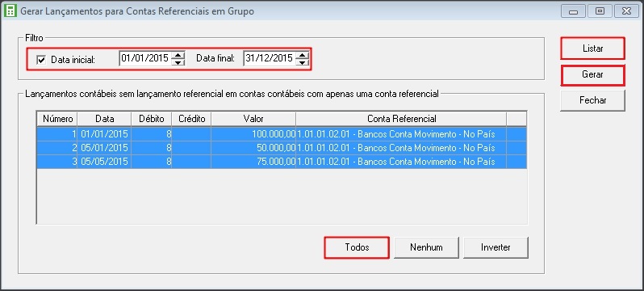Click the value 100.000,00 cell
The width and height of the screenshot is (644, 291).
click(x=253, y=134)
